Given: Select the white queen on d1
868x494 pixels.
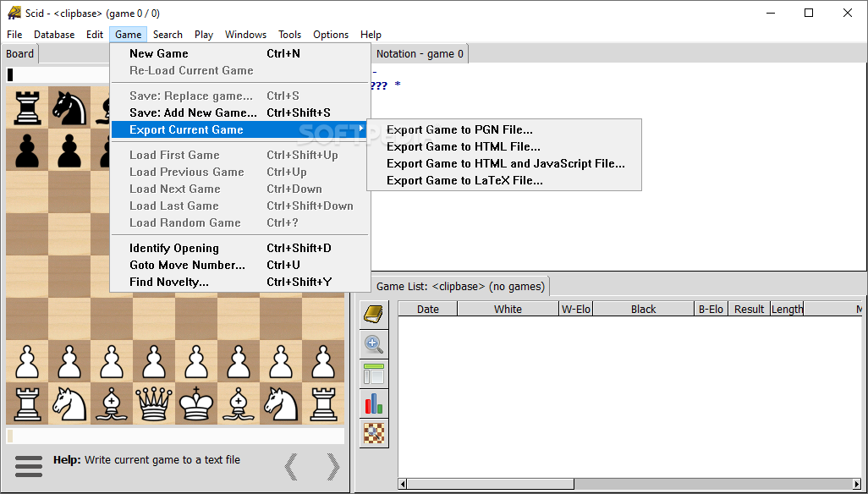Looking at the screenshot, I should pyautogui.click(x=154, y=403).
